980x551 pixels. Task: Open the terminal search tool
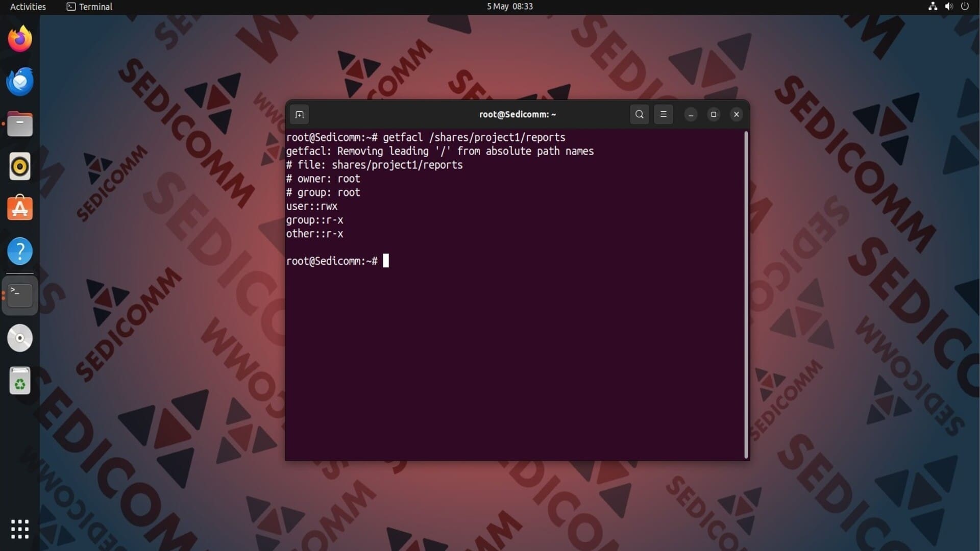pos(639,114)
